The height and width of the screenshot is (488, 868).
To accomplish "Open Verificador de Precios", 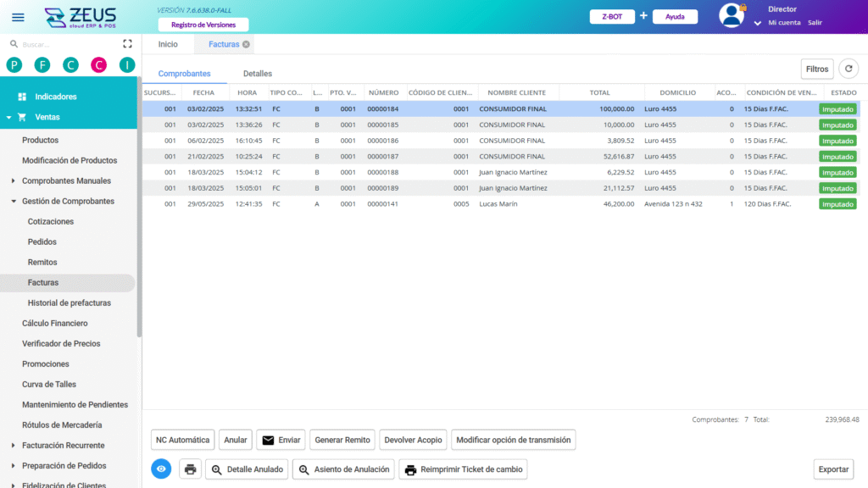I will click(61, 344).
